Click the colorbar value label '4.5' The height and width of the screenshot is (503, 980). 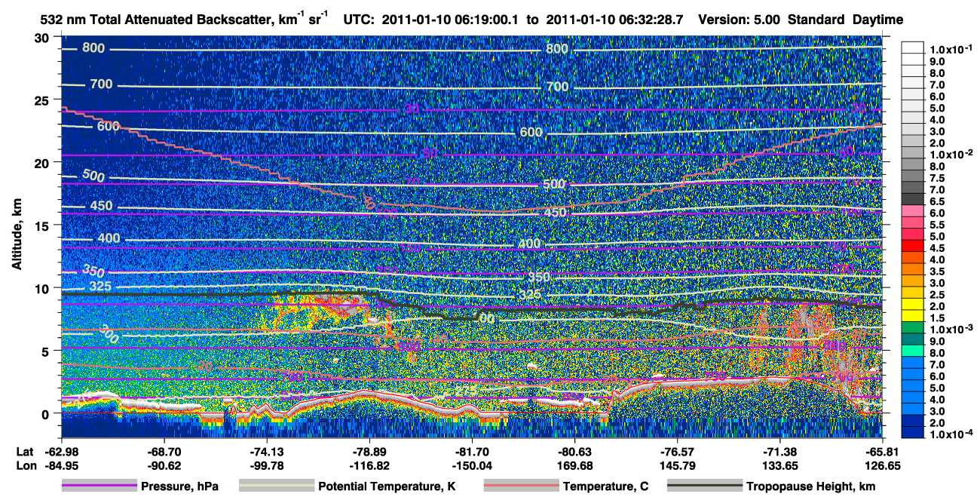pos(937,247)
